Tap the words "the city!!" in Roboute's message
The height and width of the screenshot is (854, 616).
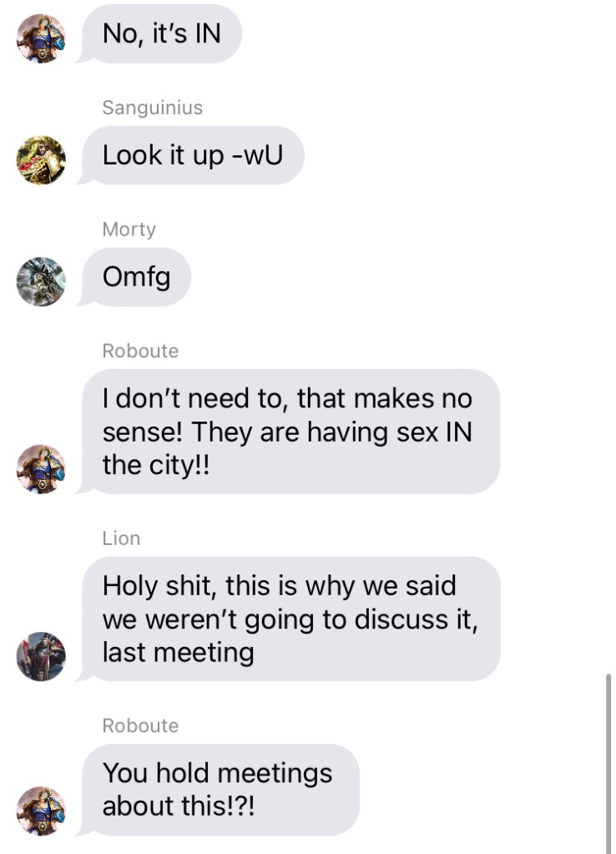(x=156, y=466)
